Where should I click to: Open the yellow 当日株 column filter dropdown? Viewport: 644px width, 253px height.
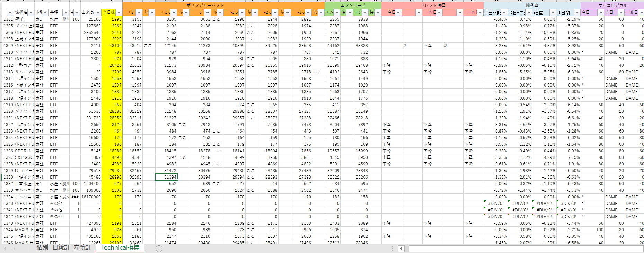[x=119, y=13]
